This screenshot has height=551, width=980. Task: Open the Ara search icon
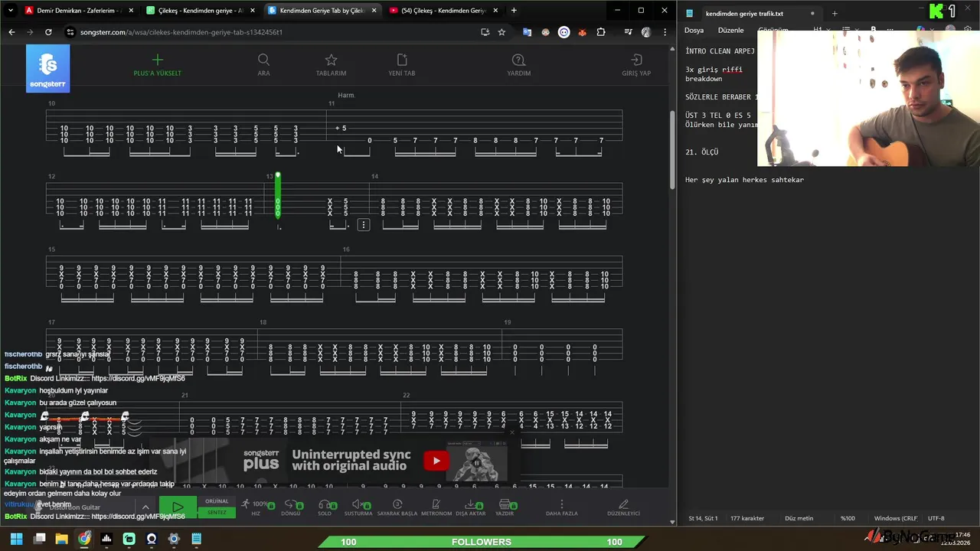(x=263, y=60)
